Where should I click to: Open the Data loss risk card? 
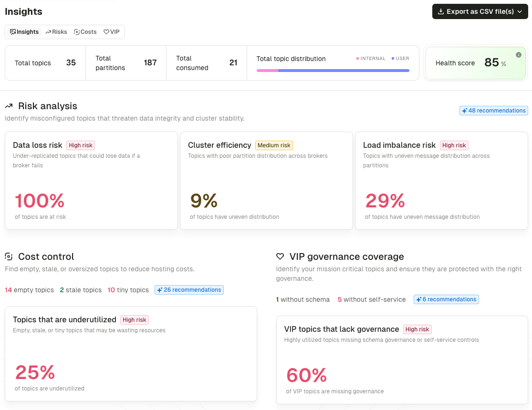click(91, 181)
